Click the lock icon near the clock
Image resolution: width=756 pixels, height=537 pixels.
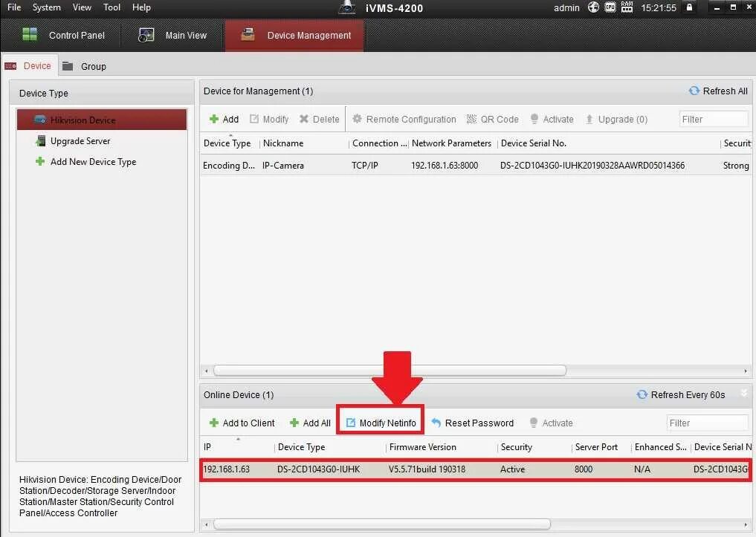pyautogui.click(x=688, y=7)
